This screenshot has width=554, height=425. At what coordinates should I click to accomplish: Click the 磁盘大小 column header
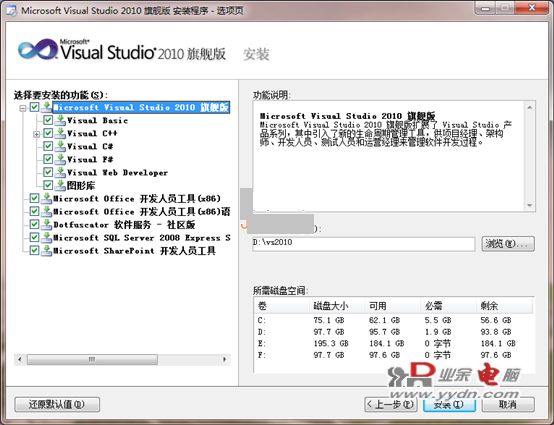click(337, 306)
